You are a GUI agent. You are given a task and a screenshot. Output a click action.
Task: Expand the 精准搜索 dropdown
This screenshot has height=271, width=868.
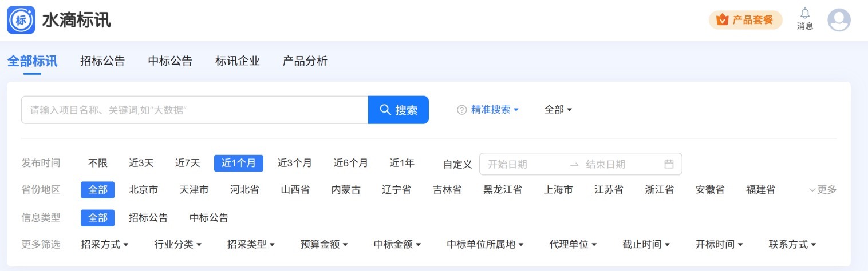[495, 110]
